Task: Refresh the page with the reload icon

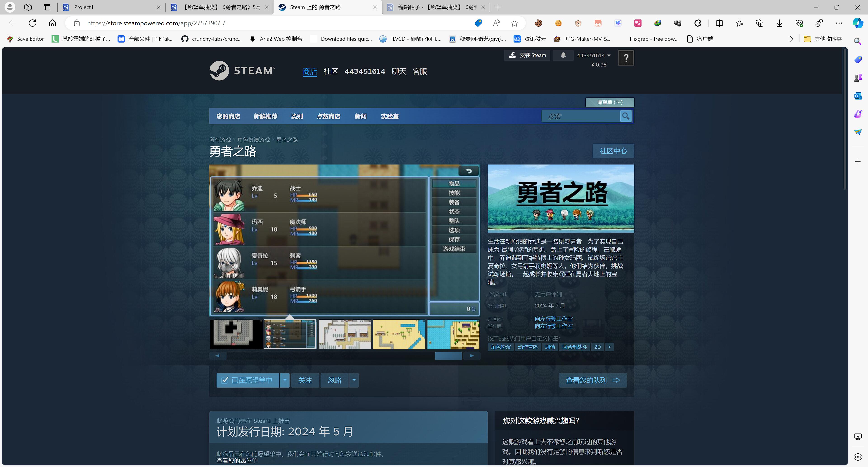Action: point(33,23)
